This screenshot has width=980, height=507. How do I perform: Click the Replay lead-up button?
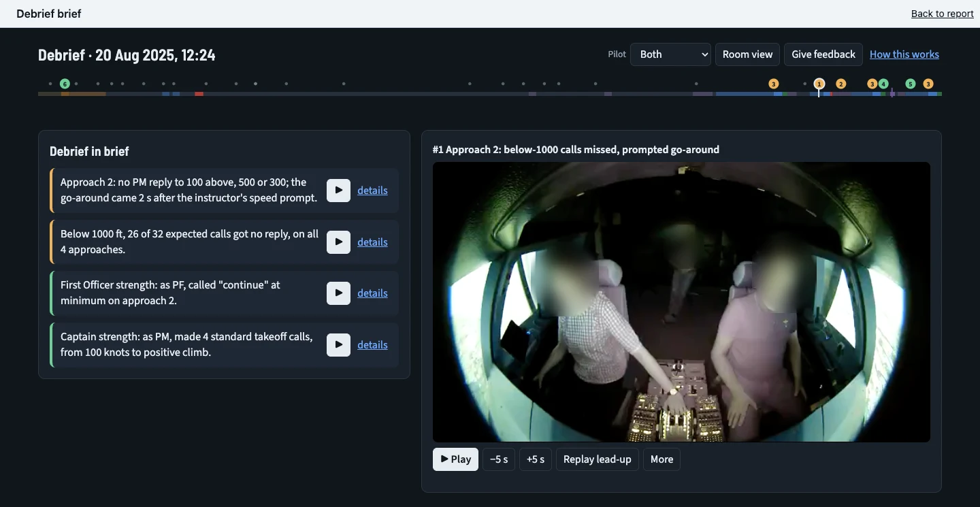point(598,459)
